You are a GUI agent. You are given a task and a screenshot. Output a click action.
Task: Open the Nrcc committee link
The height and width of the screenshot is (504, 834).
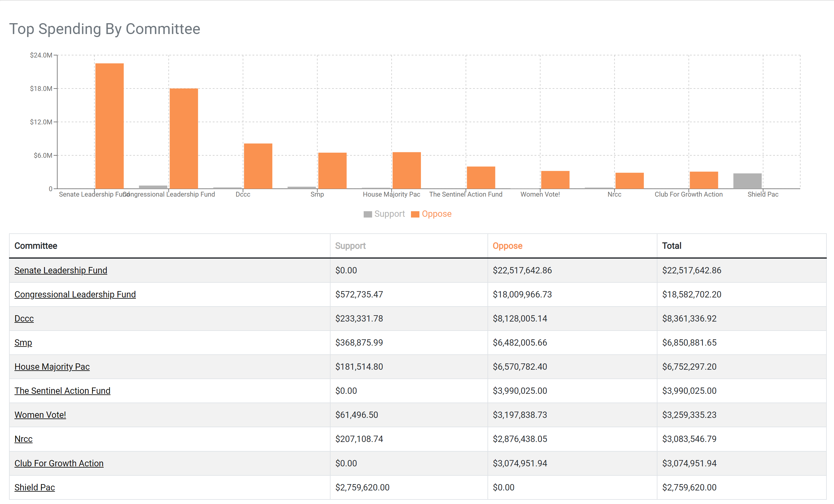tap(24, 439)
